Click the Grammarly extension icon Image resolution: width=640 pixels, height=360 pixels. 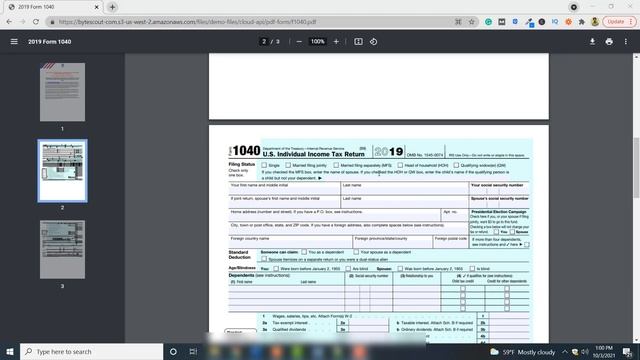tap(488, 22)
